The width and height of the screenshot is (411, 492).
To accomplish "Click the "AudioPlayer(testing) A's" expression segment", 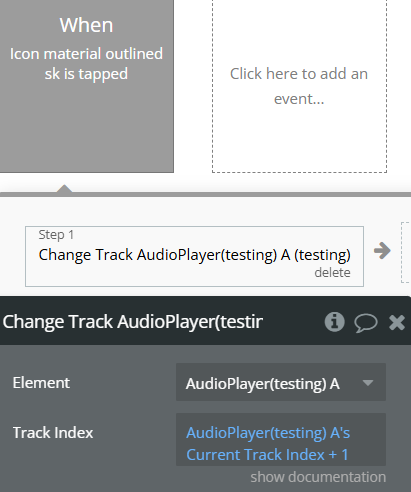I will click(x=268, y=433).
